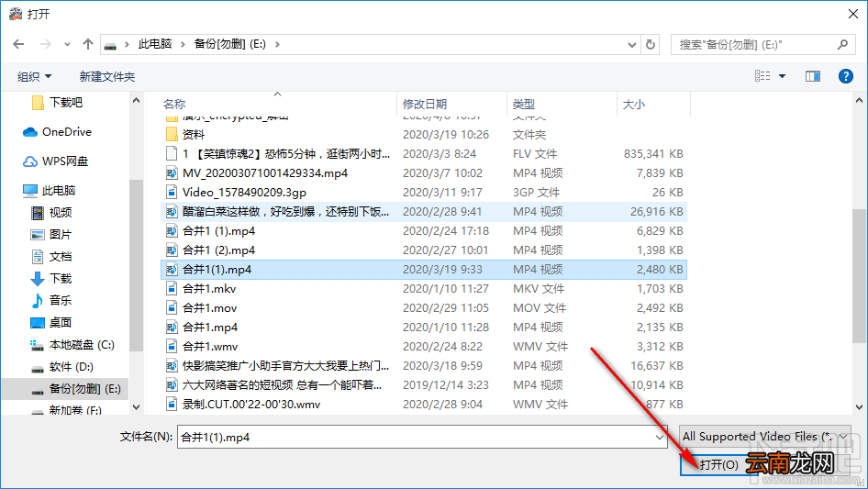This screenshot has width=868, height=489.
Task: Select 合并1 (2).mp4 file icon
Action: tap(172, 250)
